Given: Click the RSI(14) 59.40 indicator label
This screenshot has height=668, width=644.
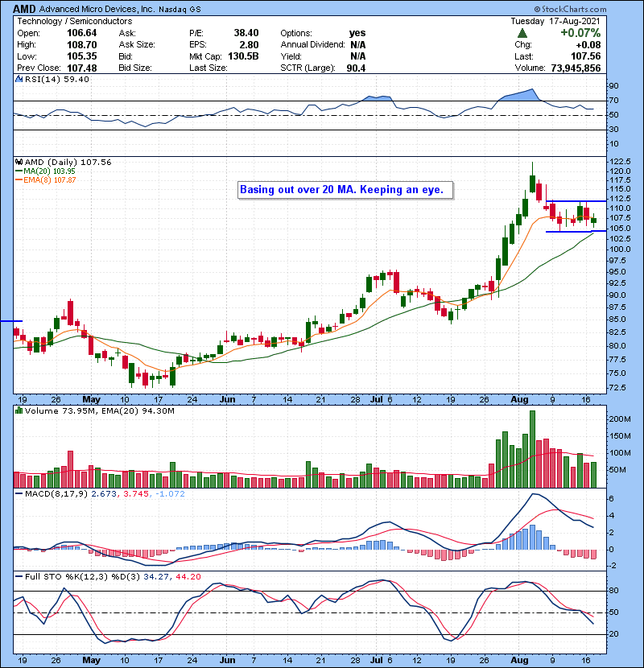Looking at the screenshot, I should (x=57, y=79).
